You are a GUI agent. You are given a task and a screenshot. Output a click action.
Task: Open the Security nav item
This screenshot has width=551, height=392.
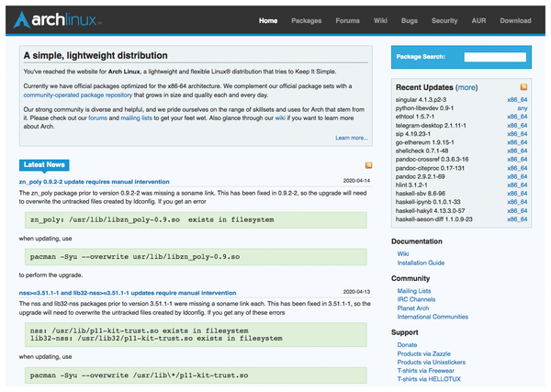pyautogui.click(x=444, y=21)
